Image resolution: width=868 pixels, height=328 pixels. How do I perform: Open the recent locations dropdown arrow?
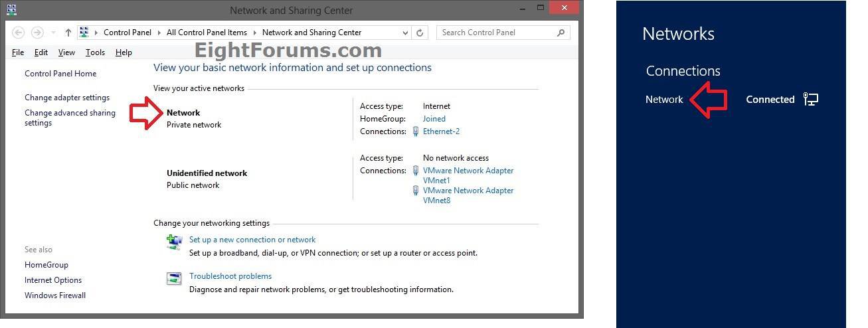pos(52,33)
